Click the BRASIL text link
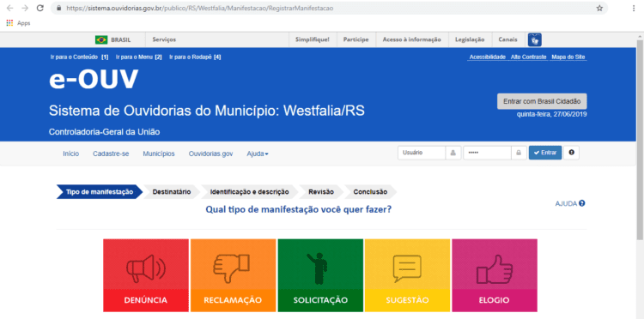The width and height of the screenshot is (644, 319). [121, 39]
